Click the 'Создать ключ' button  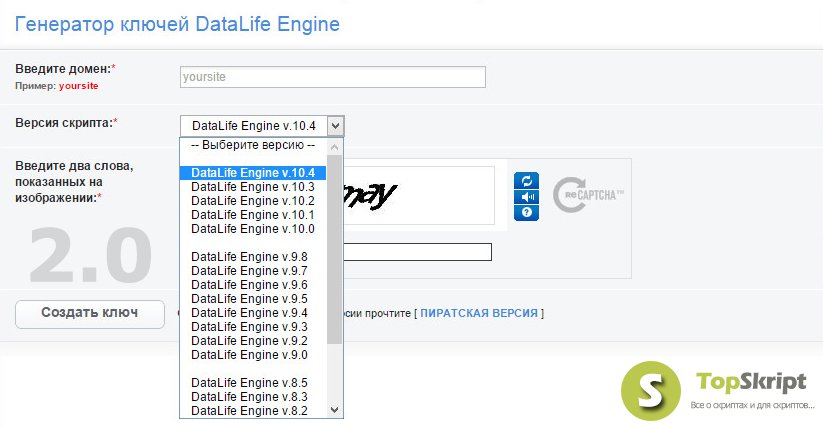(90, 314)
